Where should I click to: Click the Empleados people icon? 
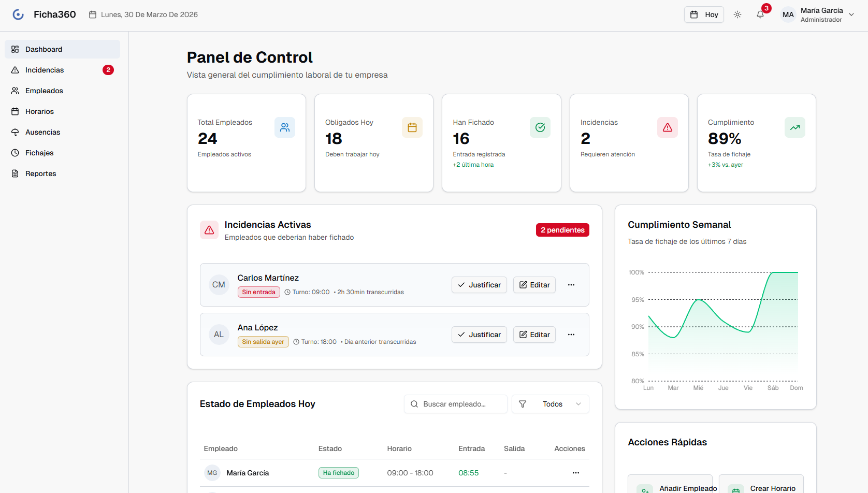tap(15, 91)
